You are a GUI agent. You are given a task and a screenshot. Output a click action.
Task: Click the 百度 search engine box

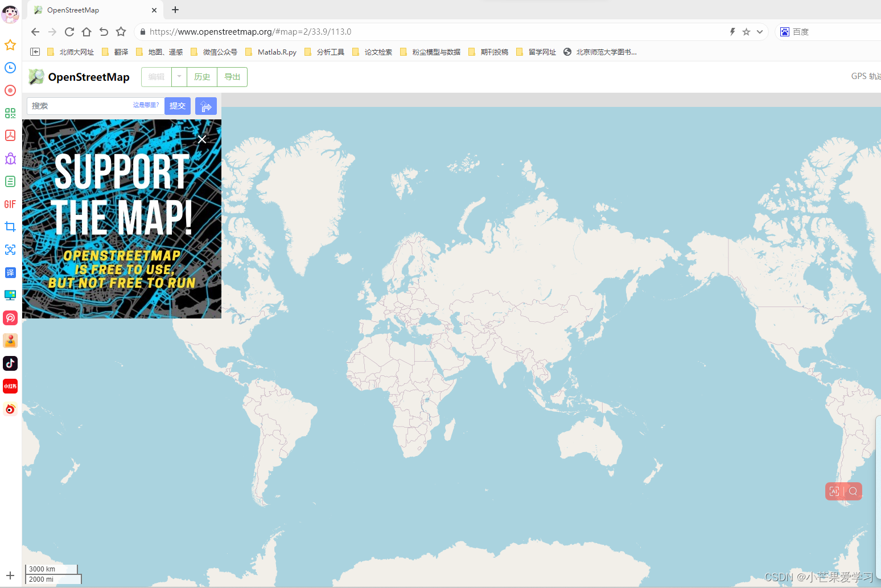pyautogui.click(x=828, y=32)
